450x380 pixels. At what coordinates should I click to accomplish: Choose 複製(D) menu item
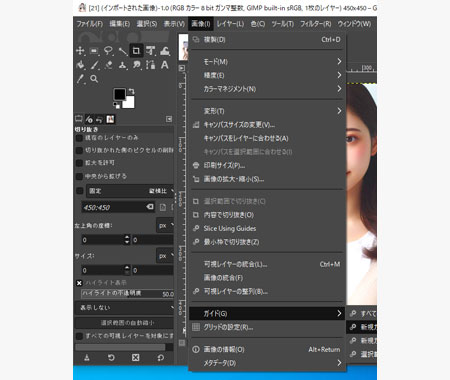tap(268, 40)
